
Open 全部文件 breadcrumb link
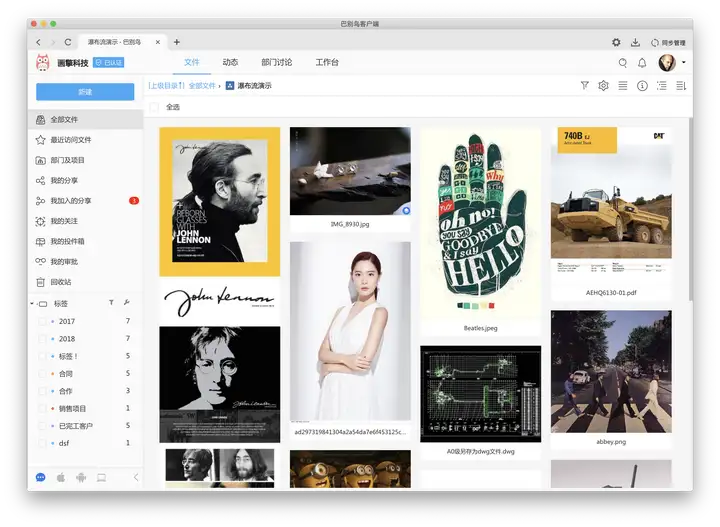pyautogui.click(x=202, y=86)
